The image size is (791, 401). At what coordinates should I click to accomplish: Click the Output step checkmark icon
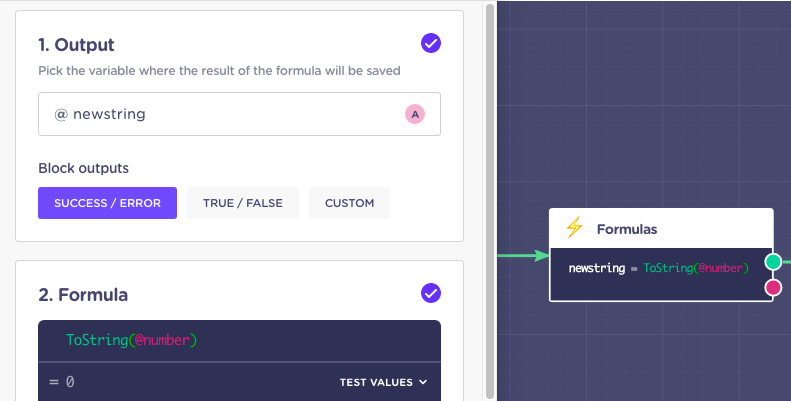pos(431,43)
